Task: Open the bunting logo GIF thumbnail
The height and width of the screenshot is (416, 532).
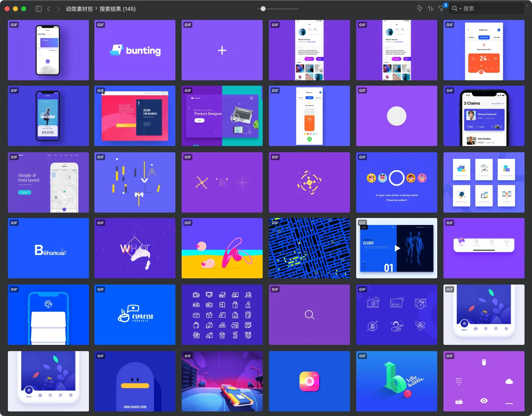Action: coord(135,50)
